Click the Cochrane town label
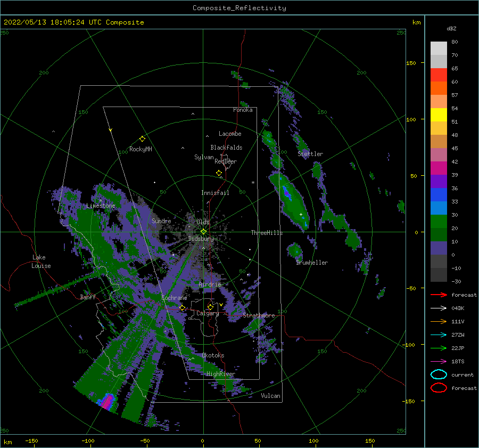 (174, 298)
